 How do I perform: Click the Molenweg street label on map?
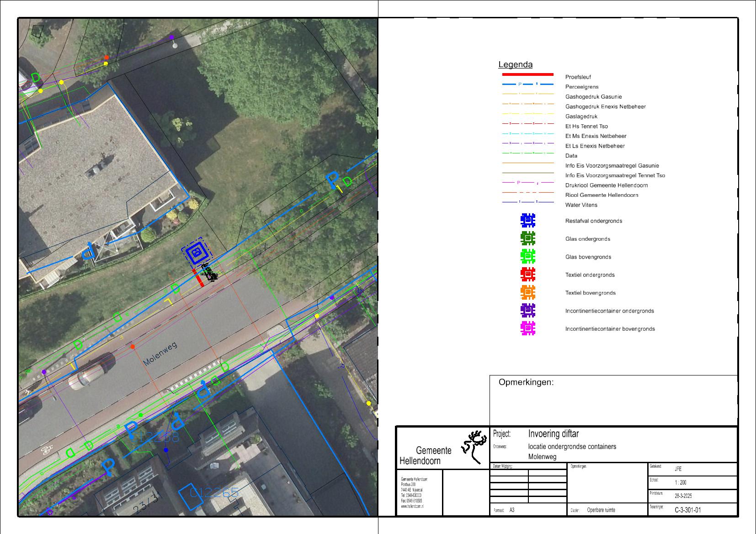pyautogui.click(x=160, y=354)
